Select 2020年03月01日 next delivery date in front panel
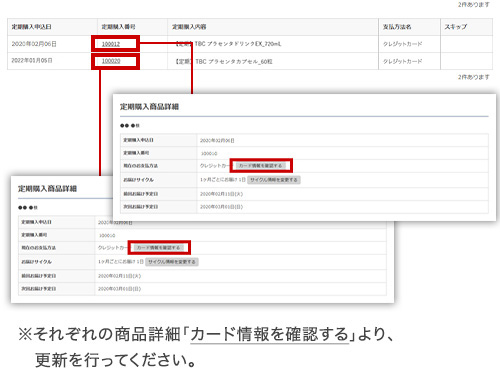500x380 pixels. 221,207
